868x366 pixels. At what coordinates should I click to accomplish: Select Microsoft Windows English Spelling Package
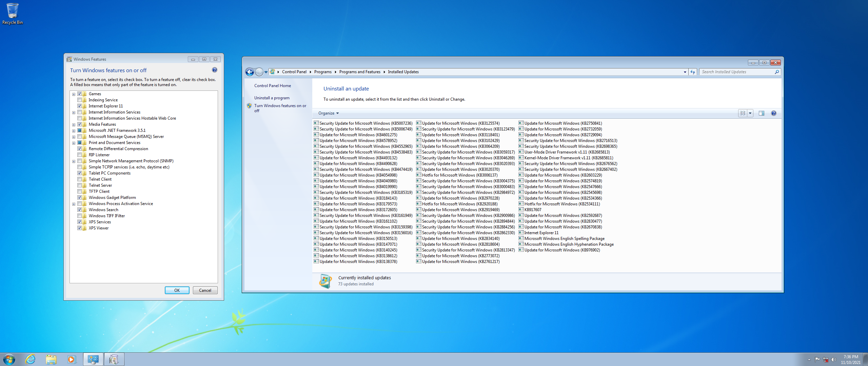click(x=561, y=239)
